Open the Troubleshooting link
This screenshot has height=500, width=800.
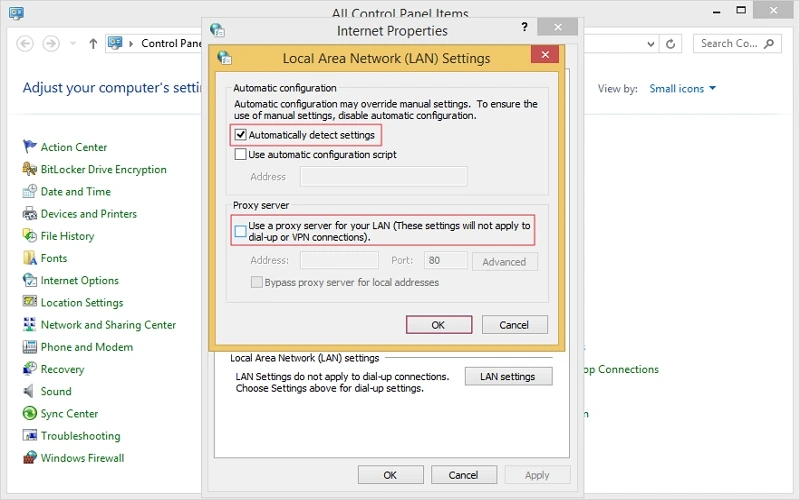tap(81, 436)
